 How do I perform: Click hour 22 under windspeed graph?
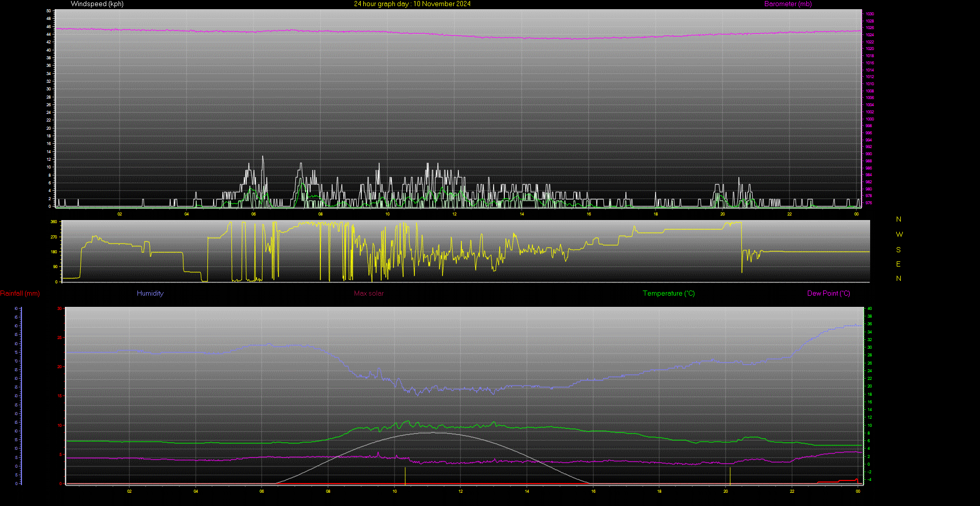(x=789, y=214)
